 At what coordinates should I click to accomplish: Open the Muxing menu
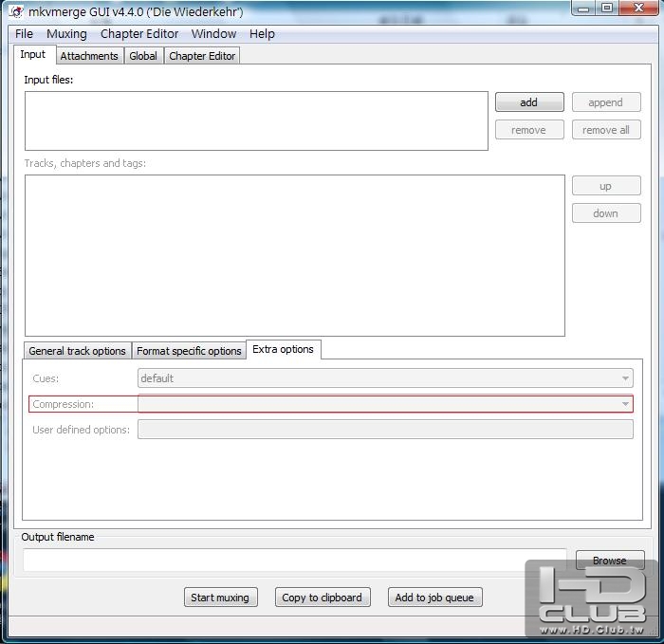point(66,34)
